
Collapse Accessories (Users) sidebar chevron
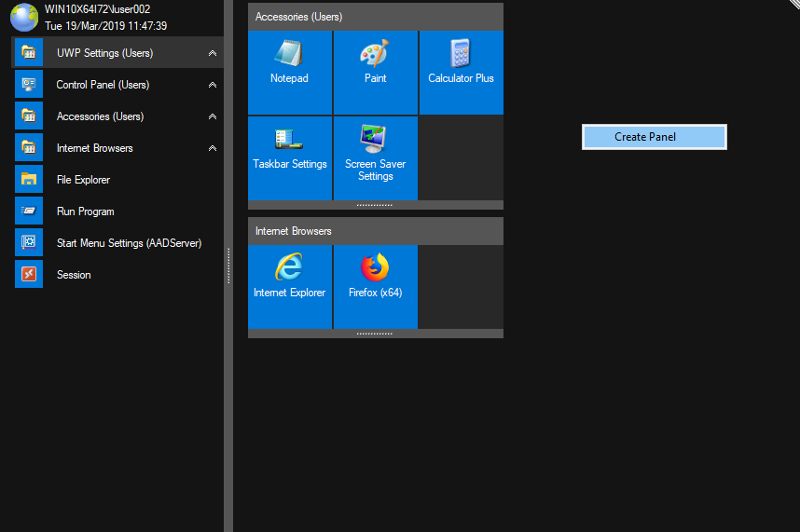[213, 116]
